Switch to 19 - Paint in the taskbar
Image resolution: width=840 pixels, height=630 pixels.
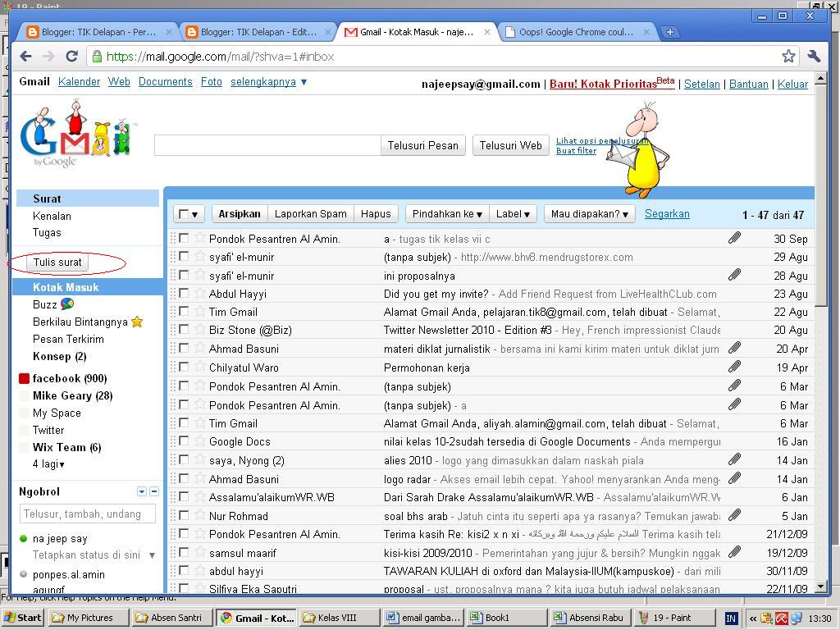pyautogui.click(x=674, y=618)
